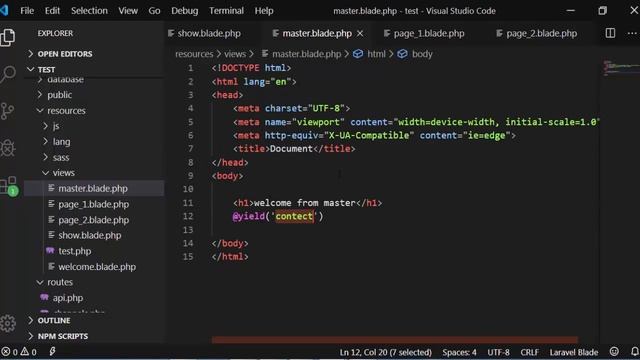Click the VS Code logo icon
This screenshot has width=640, height=360.
tap(4, 10)
